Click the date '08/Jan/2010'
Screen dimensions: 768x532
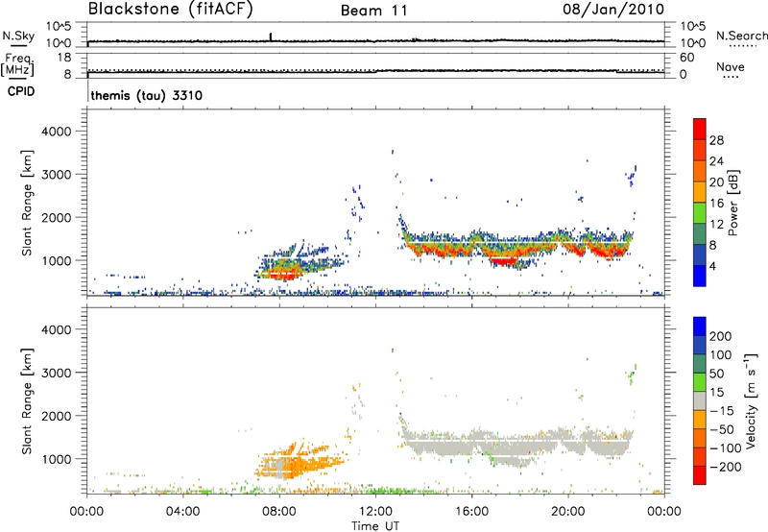pyautogui.click(x=613, y=10)
